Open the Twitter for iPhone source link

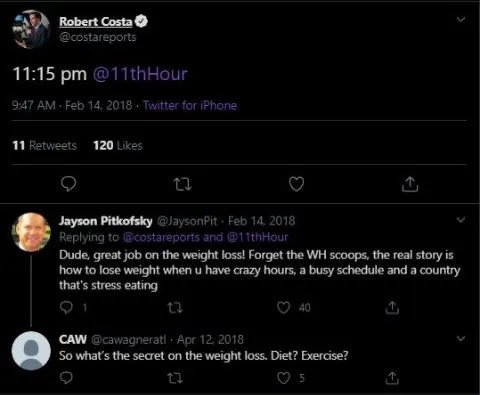point(190,105)
